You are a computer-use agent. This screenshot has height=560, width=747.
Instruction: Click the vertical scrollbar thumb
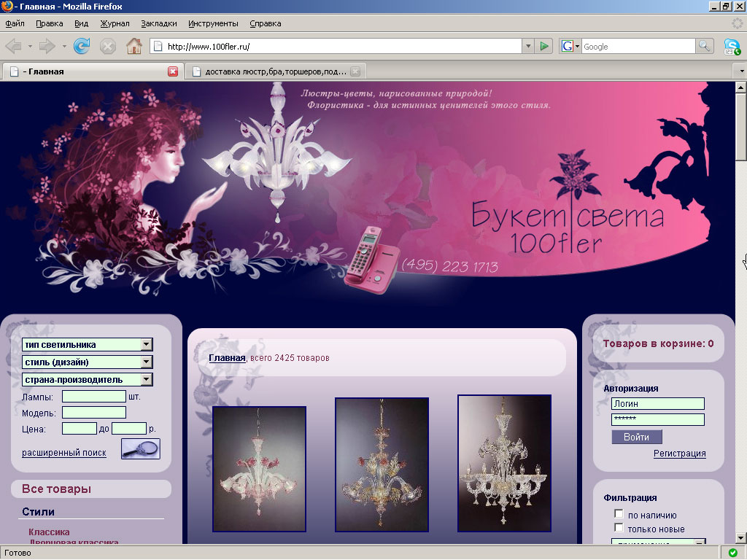(x=741, y=126)
